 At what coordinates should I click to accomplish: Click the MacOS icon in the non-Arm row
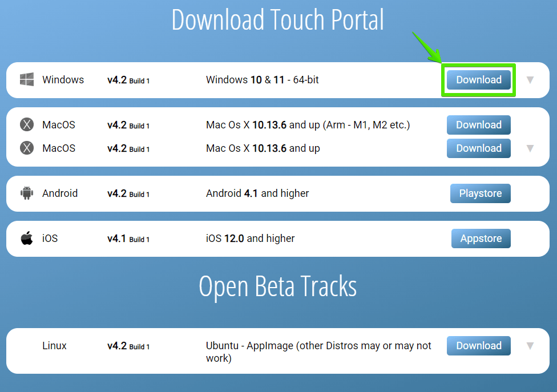pos(27,148)
